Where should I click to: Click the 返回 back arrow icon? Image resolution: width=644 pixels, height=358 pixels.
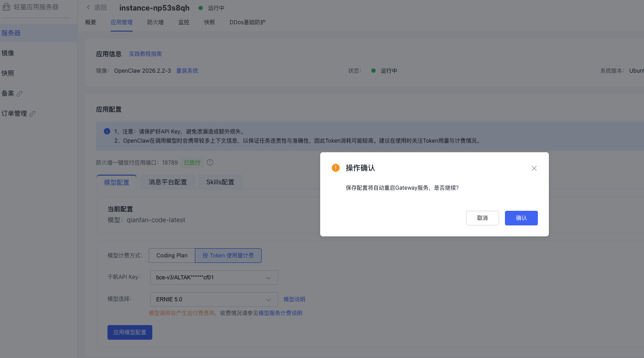[x=88, y=8]
